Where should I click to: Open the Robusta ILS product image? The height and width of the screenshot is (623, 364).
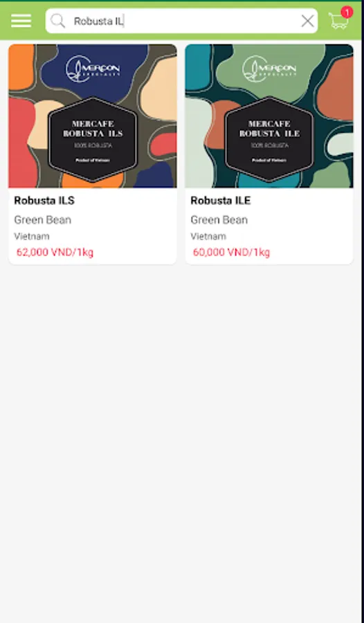click(x=93, y=116)
